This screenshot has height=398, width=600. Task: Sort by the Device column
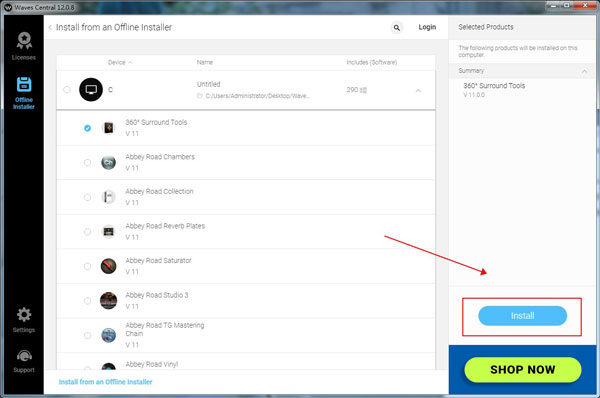click(120, 62)
